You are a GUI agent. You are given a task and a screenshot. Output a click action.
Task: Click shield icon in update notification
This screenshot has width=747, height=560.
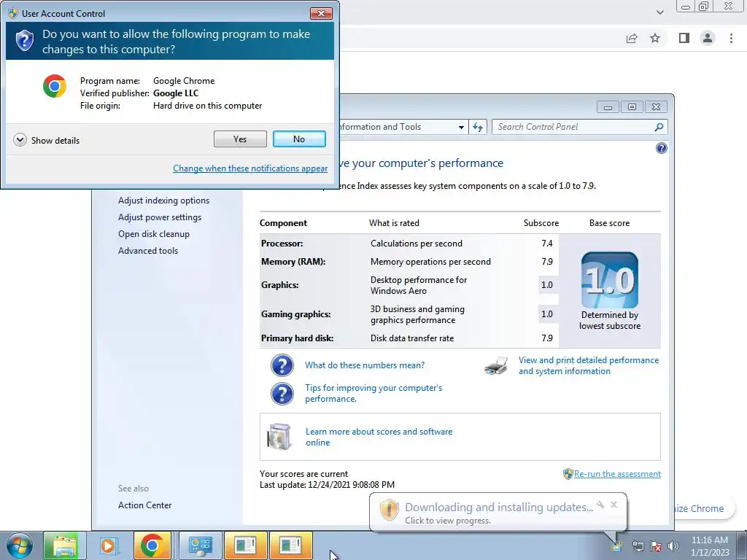tap(390, 510)
